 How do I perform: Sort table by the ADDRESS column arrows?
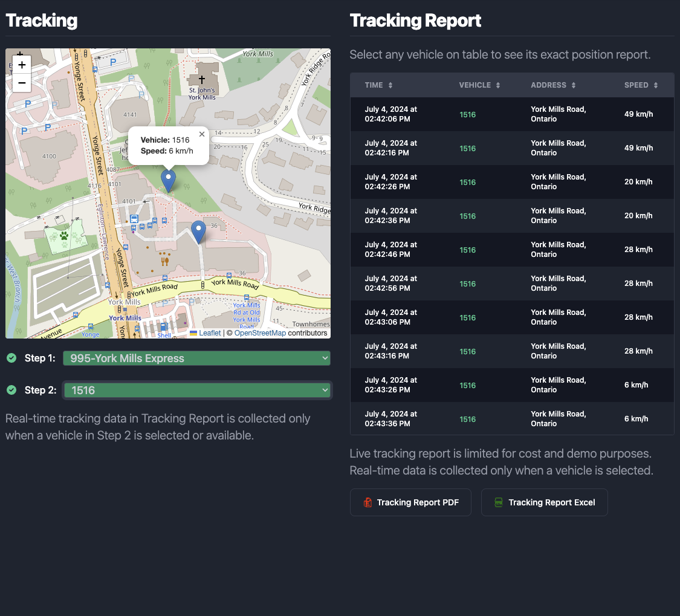click(x=574, y=85)
